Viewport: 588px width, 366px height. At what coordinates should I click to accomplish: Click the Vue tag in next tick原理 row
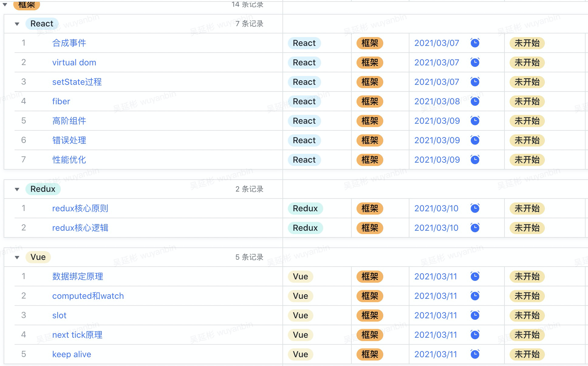[300, 335]
